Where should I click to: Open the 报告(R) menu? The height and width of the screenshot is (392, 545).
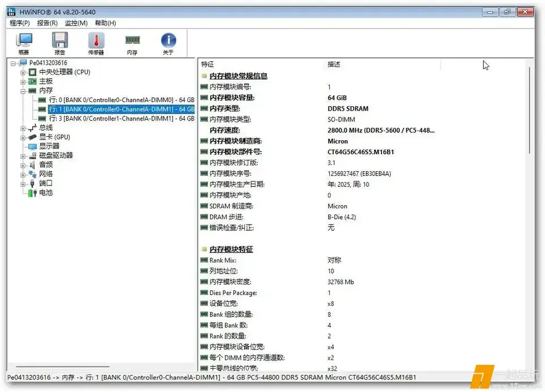pos(47,23)
